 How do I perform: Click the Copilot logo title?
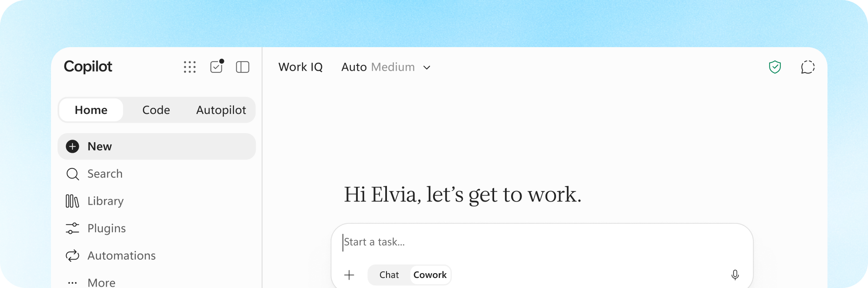[88, 66]
